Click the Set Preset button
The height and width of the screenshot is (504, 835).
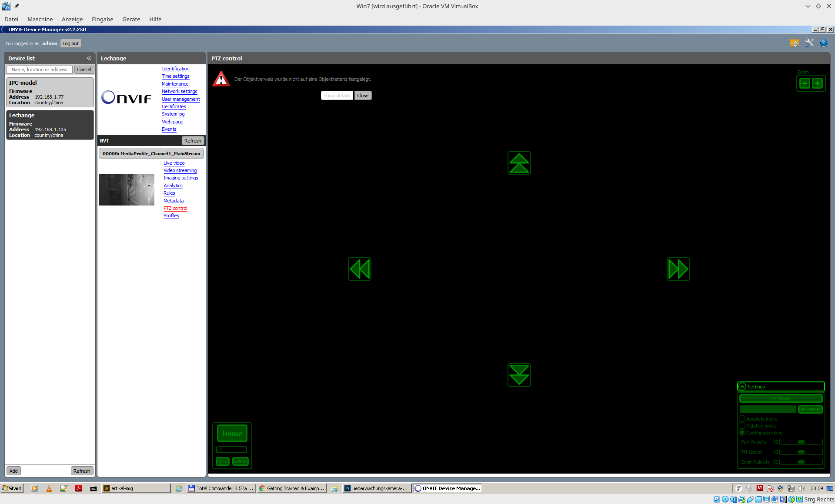click(x=810, y=409)
